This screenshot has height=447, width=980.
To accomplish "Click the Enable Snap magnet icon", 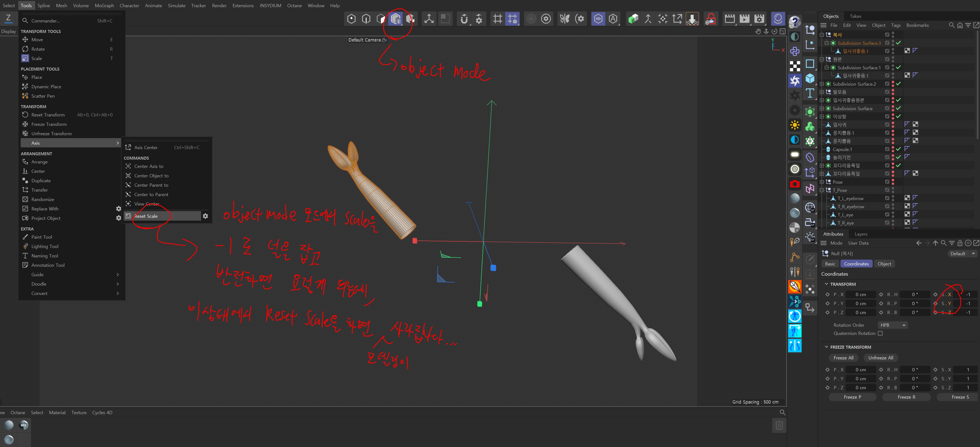I will (464, 19).
